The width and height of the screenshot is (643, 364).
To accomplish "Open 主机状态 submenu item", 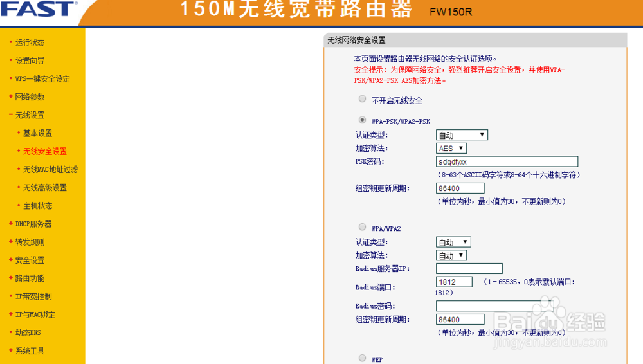I will pos(37,206).
